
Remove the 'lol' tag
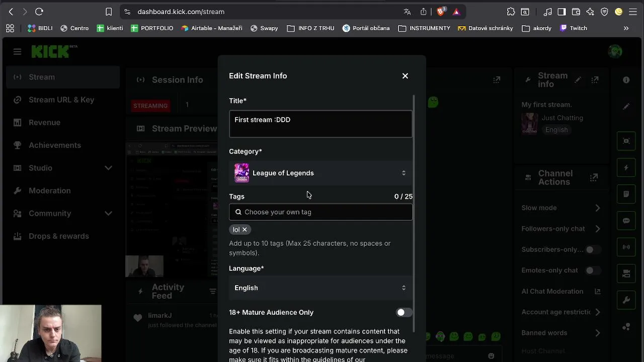click(x=245, y=230)
